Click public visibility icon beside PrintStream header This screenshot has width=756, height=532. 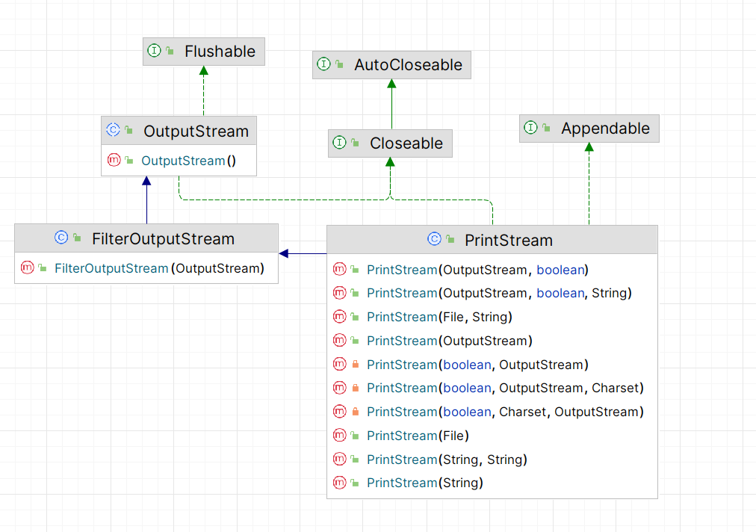coord(450,239)
